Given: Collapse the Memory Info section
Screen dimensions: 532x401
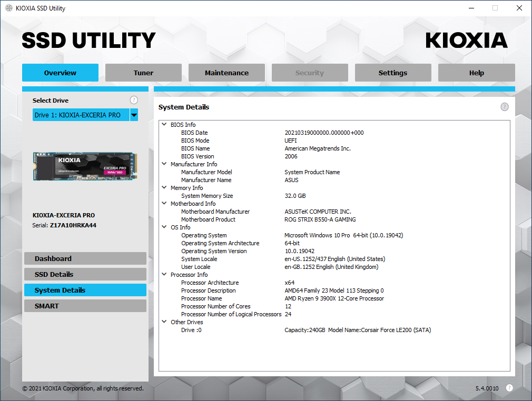Looking at the screenshot, I should pyautogui.click(x=164, y=187).
